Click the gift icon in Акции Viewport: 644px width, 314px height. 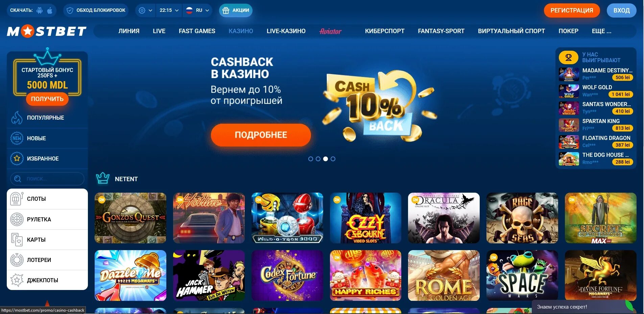(x=226, y=10)
